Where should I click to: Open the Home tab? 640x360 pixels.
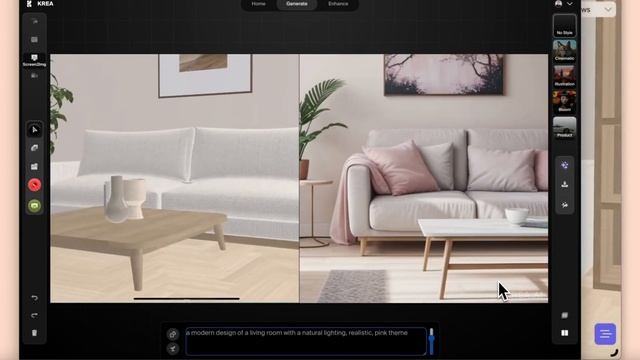tap(258, 4)
